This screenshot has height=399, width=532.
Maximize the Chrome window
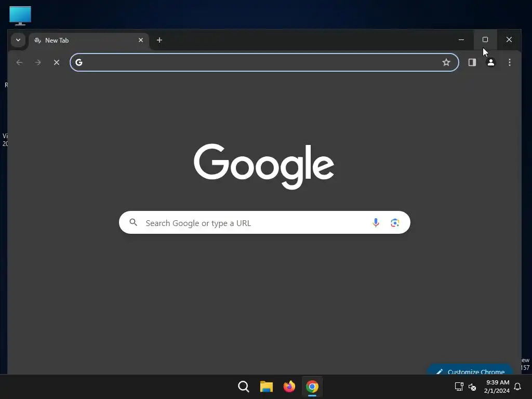(485, 39)
